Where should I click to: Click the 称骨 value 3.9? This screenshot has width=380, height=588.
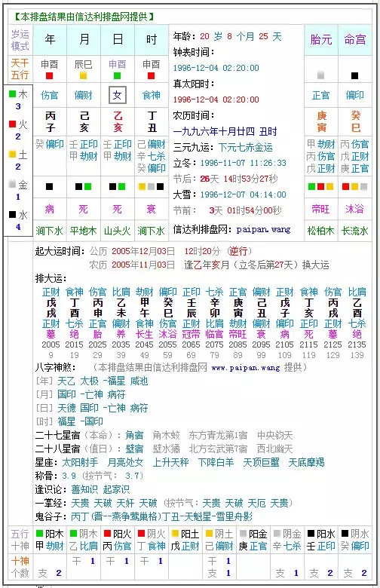pos(69,476)
